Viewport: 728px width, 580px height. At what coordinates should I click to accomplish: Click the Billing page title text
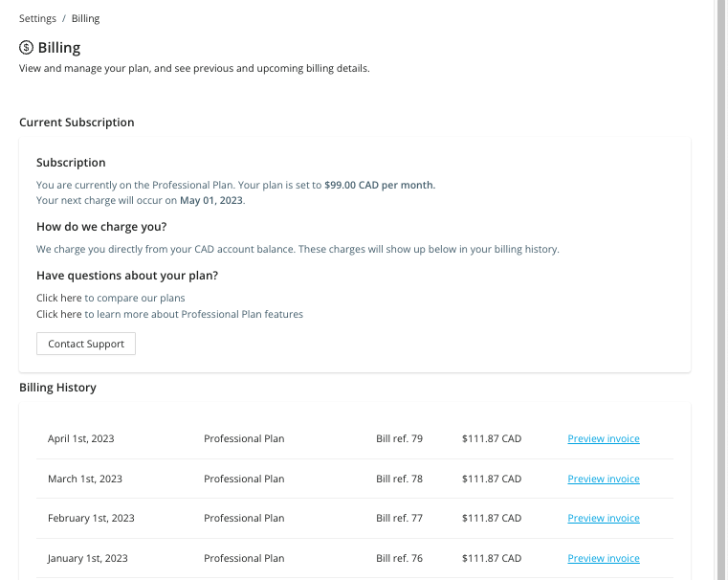[59, 48]
